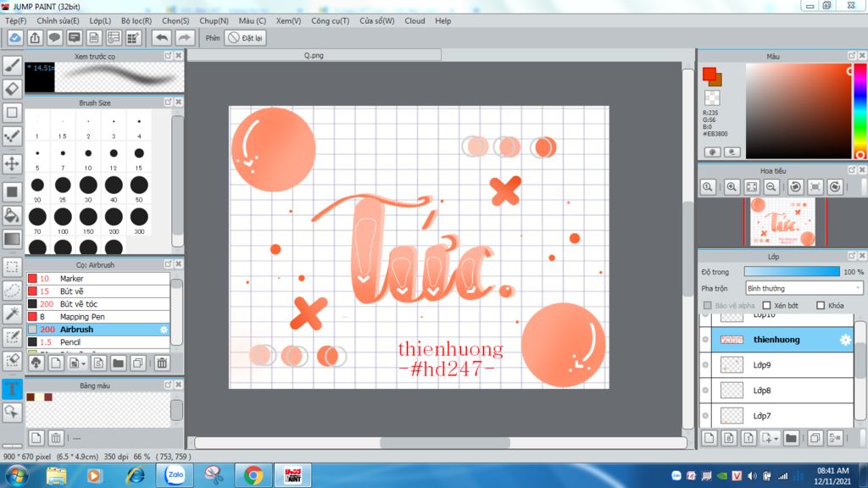Select the Gradient tool
Image resolution: width=868 pixels, height=488 pixels.
pyautogui.click(x=12, y=239)
